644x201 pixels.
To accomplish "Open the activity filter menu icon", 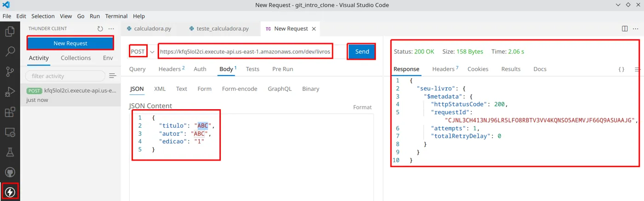I will pyautogui.click(x=113, y=76).
